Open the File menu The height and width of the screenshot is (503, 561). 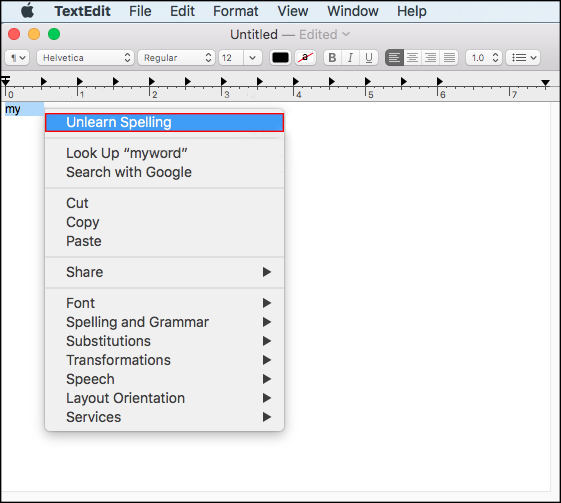tap(140, 11)
